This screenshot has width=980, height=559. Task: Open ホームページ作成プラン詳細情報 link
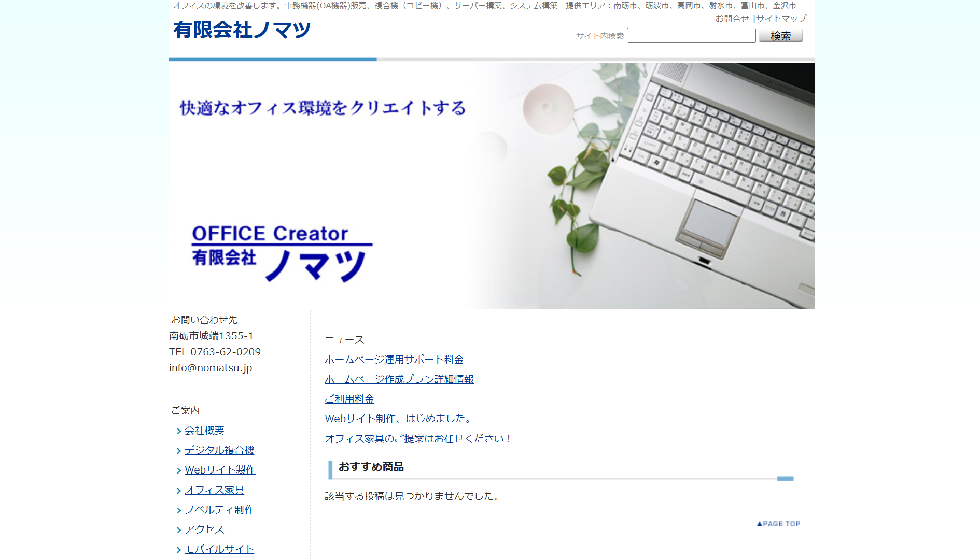[x=399, y=379]
